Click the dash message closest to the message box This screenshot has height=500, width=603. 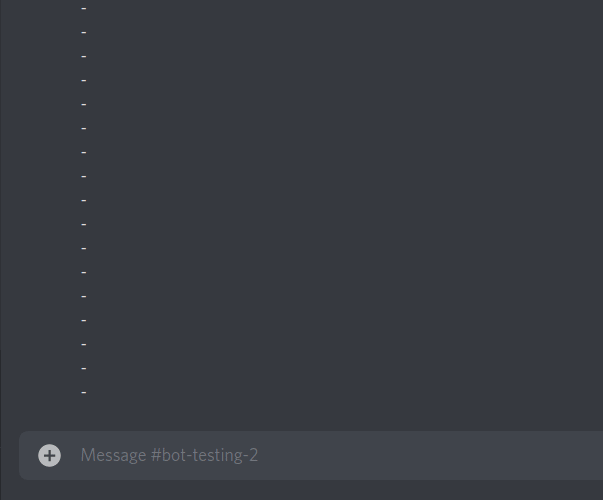(x=84, y=392)
